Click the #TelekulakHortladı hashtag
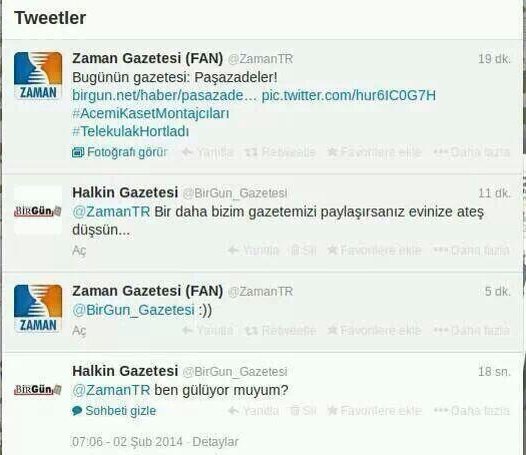This screenshot has width=526, height=455. tap(130, 131)
